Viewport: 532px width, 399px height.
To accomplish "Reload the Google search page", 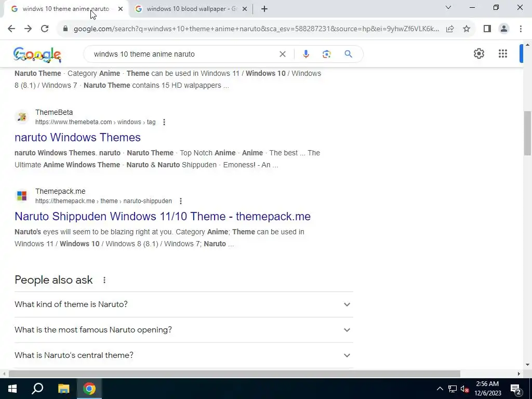I will click(x=45, y=29).
